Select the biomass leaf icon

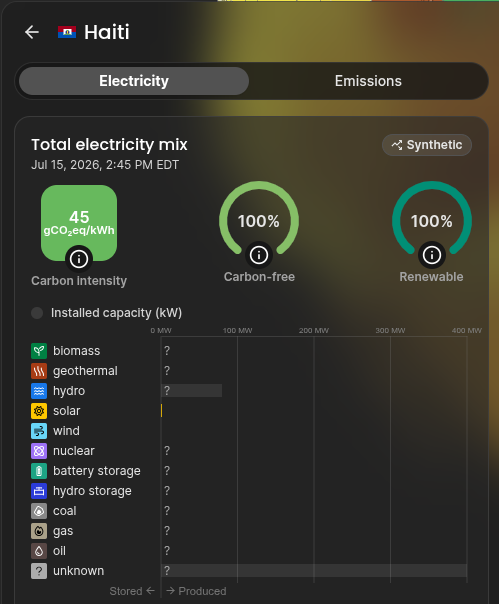point(39,351)
